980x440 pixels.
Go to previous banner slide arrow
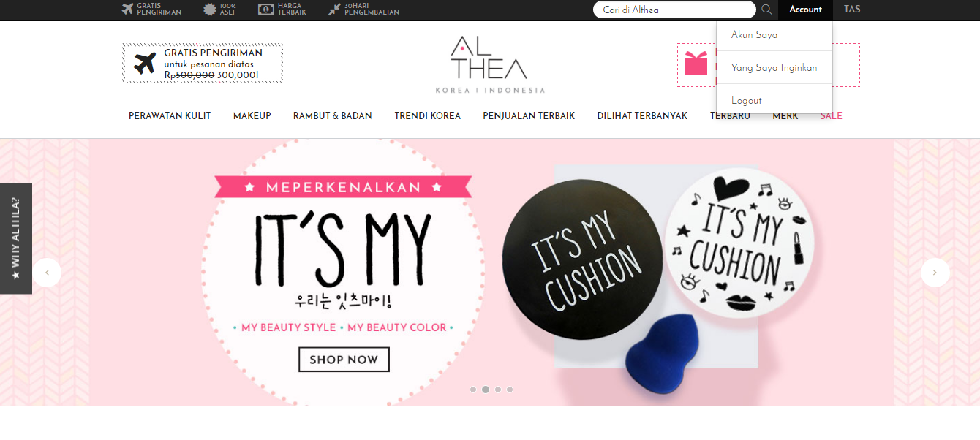(48, 273)
